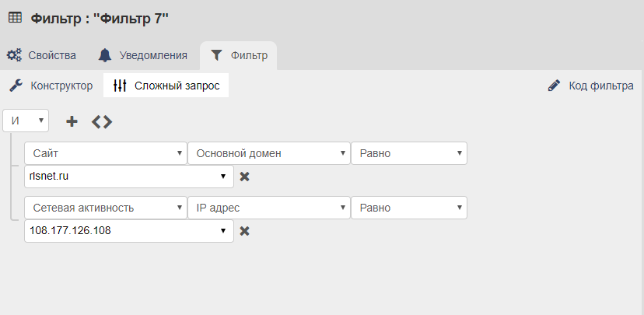Click the wrench icon for Конструктор
Viewport: 644px width, 315px height.
click(16, 86)
